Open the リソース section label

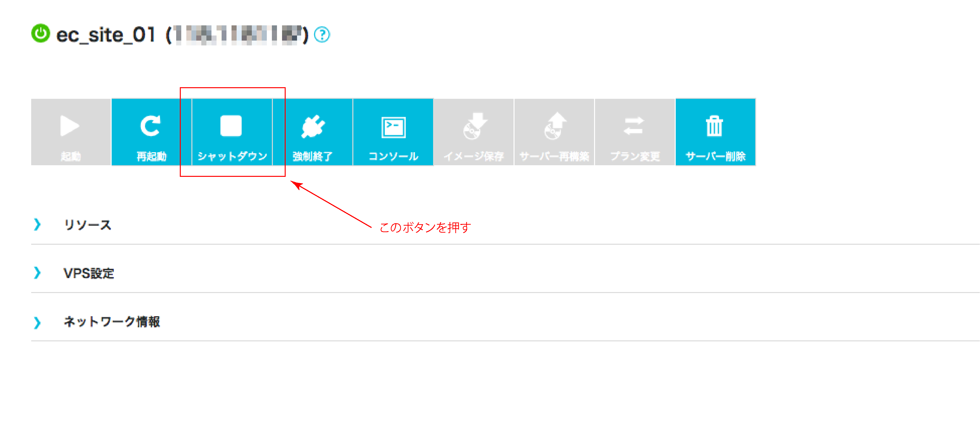87,225
